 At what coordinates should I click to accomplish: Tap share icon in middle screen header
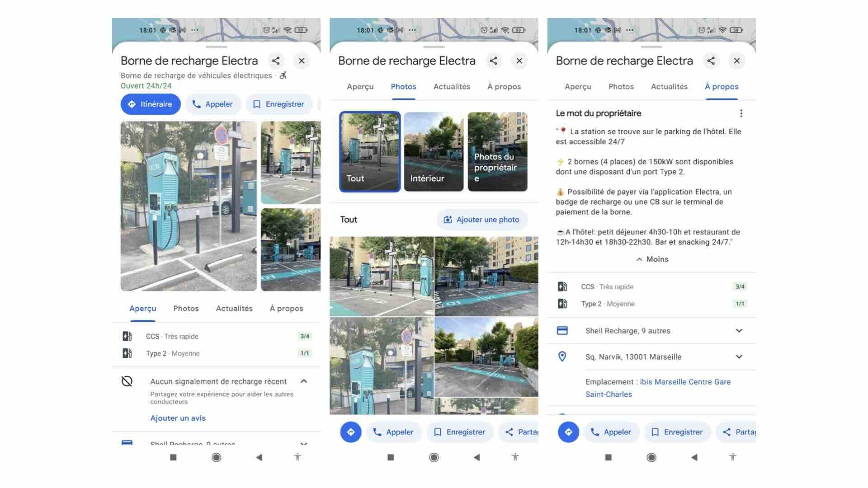point(494,61)
